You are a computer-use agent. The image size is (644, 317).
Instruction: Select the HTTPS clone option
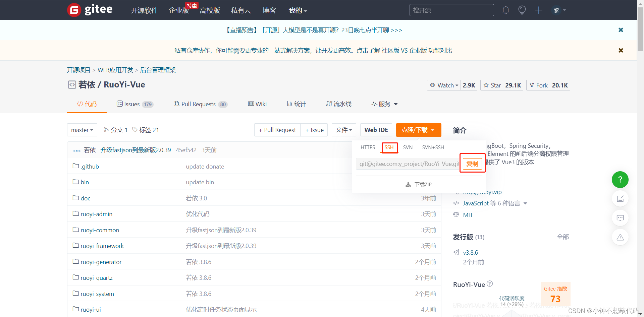pyautogui.click(x=368, y=147)
